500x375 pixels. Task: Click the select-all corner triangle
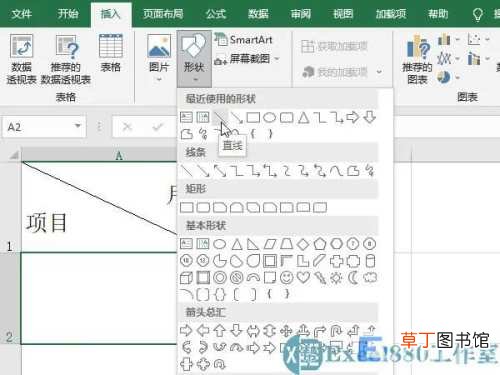tap(14, 155)
